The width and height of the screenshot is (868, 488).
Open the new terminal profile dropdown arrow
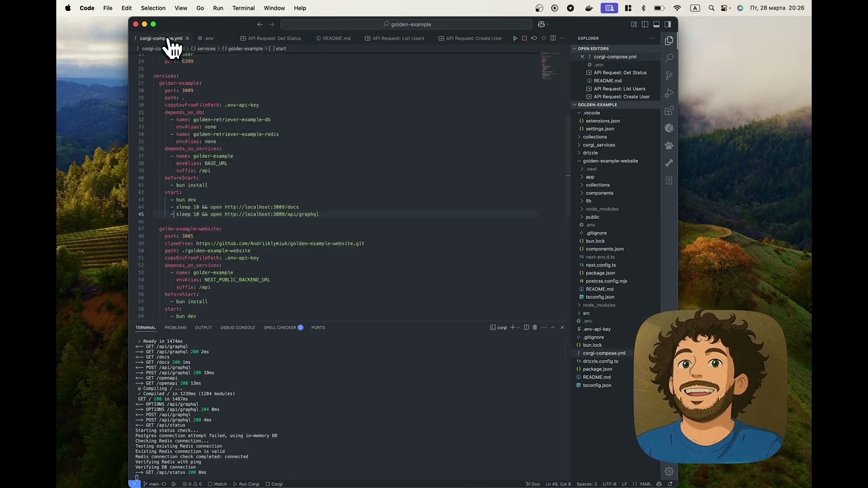[x=519, y=327]
